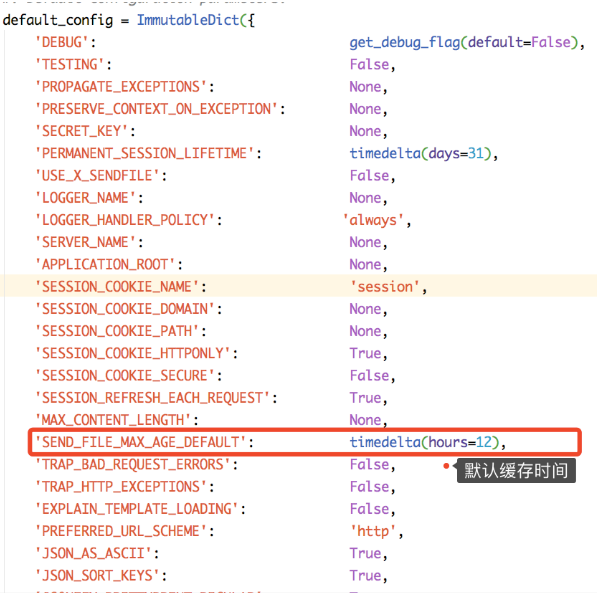Click the True value for SESSION_COOKIE_HTTPONLY
Viewport: 597px width, 593px height.
[366, 353]
